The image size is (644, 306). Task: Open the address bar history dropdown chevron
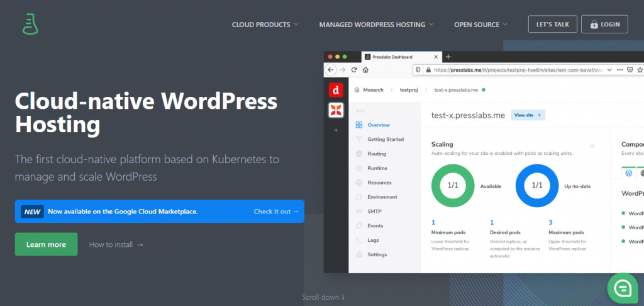(609, 70)
